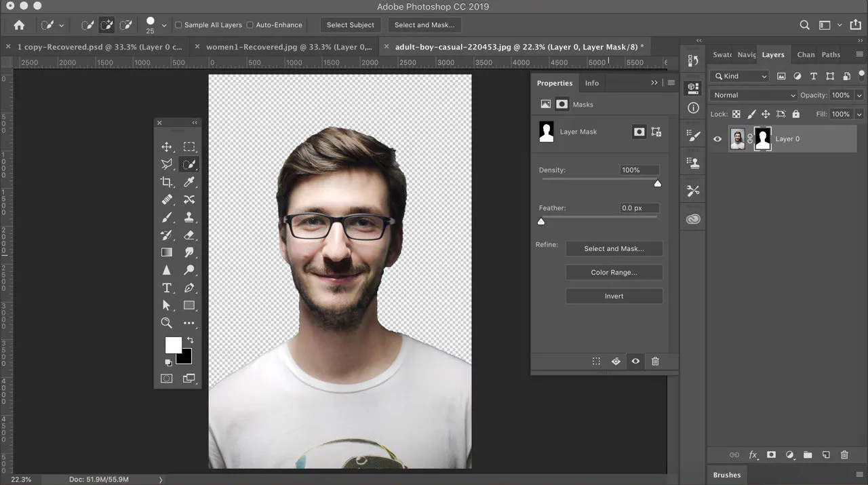The width and height of the screenshot is (868, 485).
Task: Switch to the Paths panel tab
Action: coord(831,55)
